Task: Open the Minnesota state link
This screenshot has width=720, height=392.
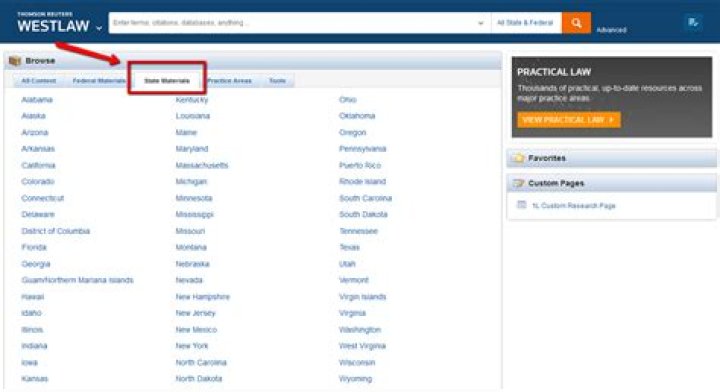Action: [x=194, y=198]
